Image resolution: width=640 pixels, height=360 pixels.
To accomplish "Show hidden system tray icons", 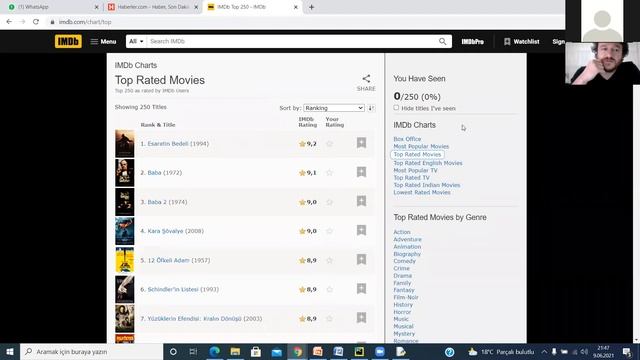I will click(x=544, y=351).
